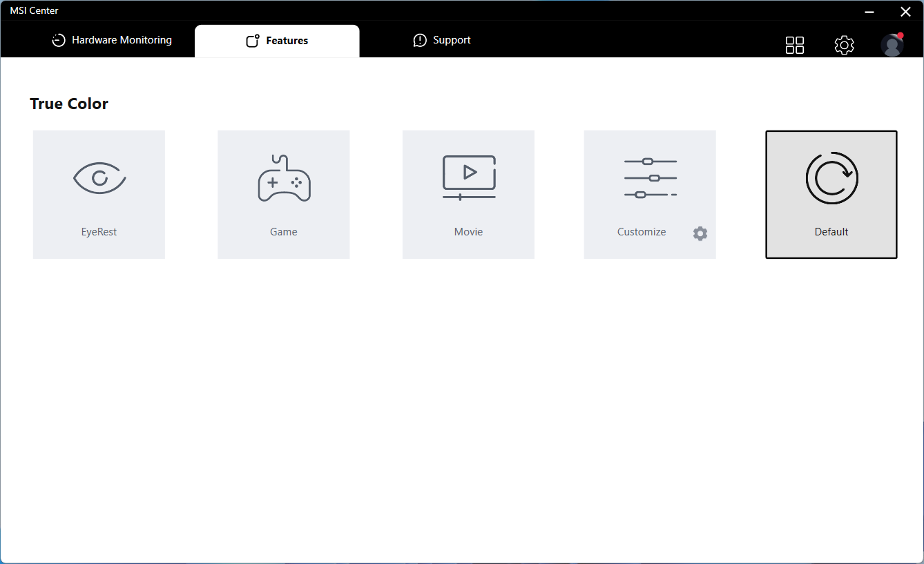The height and width of the screenshot is (564, 924).
Task: Open the apps grid view icon
Action: (x=795, y=45)
